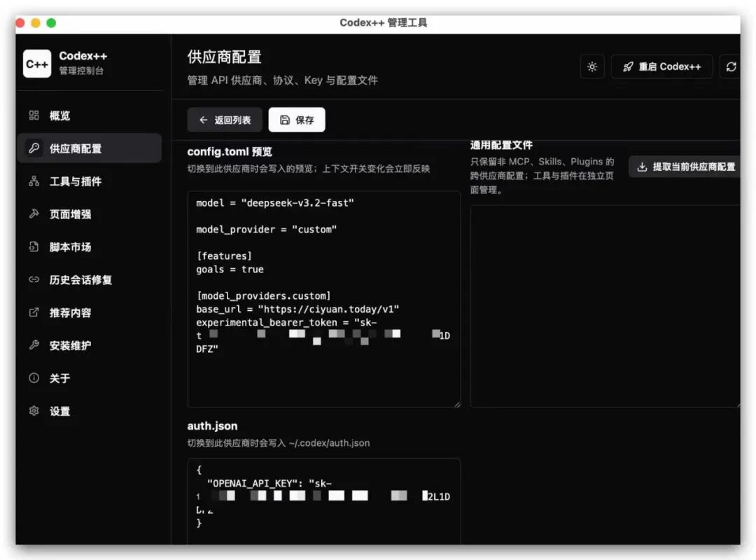Click the 保存 button label
This screenshot has height=560, width=756.
tap(304, 120)
